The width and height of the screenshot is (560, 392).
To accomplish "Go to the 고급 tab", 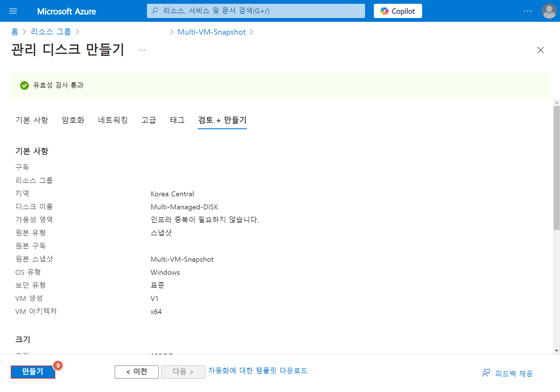I will 149,120.
